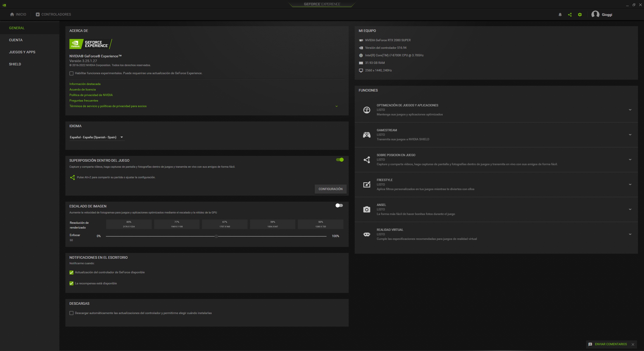Open the language dropdown Español - España

[x=97, y=137]
